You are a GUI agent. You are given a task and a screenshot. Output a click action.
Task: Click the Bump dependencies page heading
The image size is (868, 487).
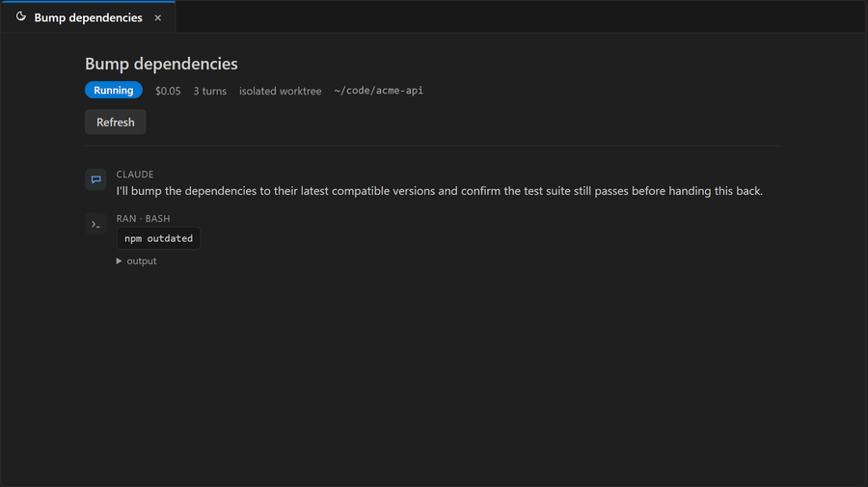click(161, 64)
